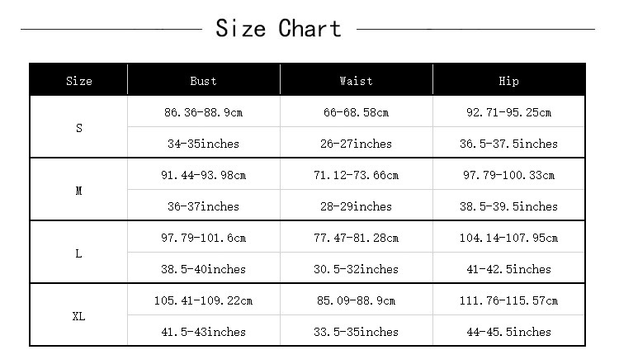The height and width of the screenshot is (364, 619).
Task: Click the 44-45.5inches hip cell
Action: [x=508, y=332]
